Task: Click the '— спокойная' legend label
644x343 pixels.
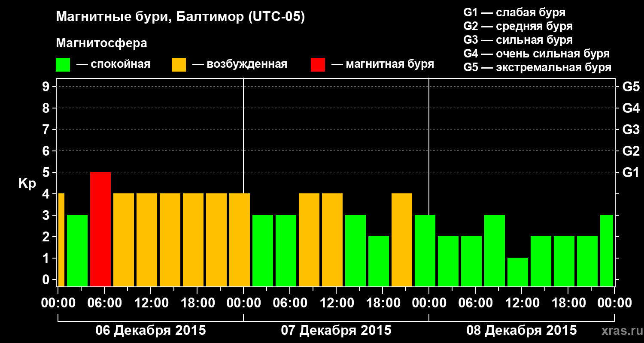Action: [113, 64]
